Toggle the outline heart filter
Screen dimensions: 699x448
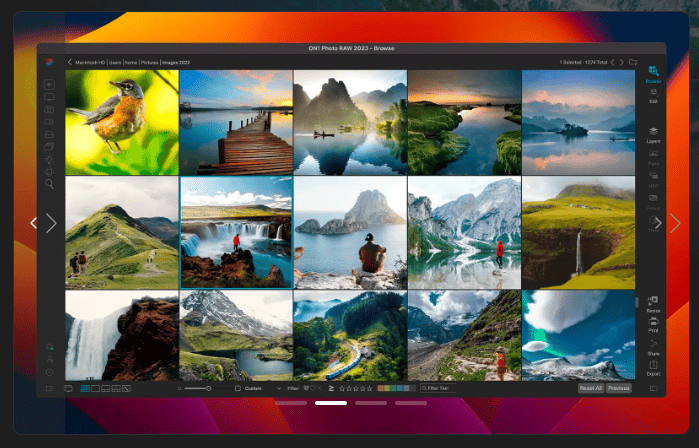click(x=312, y=388)
